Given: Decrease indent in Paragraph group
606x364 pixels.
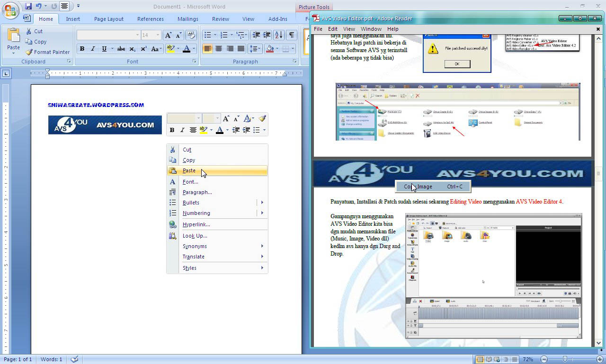Looking at the screenshot, I should (256, 35).
